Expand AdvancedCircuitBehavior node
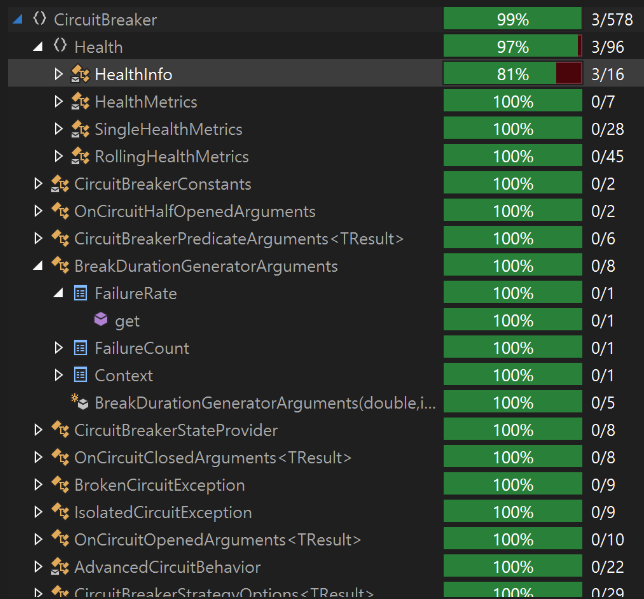The width and height of the screenshot is (644, 599). point(38,567)
